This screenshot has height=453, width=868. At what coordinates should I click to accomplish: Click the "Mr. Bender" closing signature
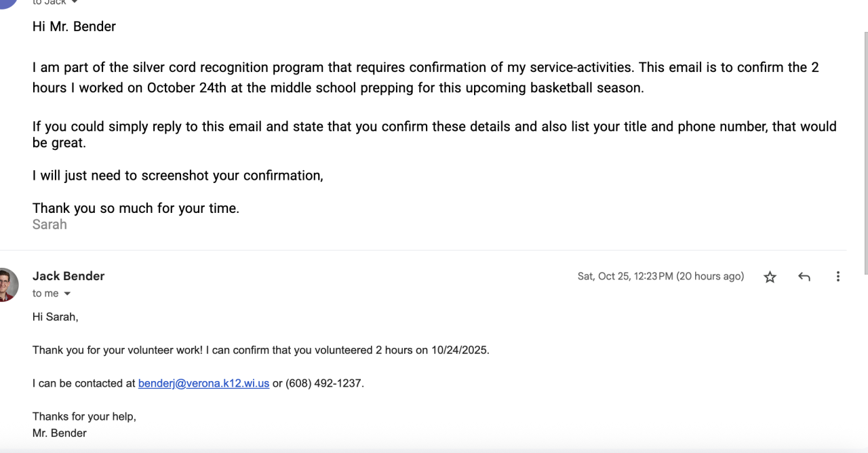60,433
